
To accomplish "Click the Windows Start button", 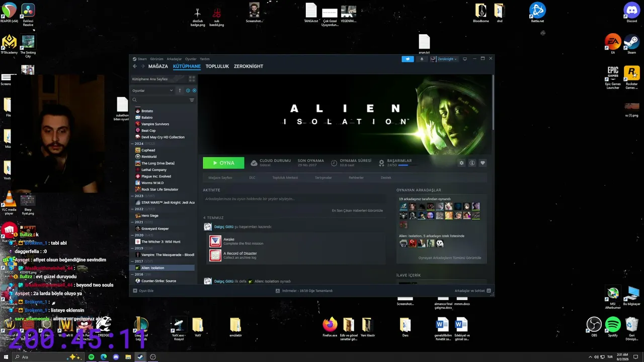I will tap(7, 357).
